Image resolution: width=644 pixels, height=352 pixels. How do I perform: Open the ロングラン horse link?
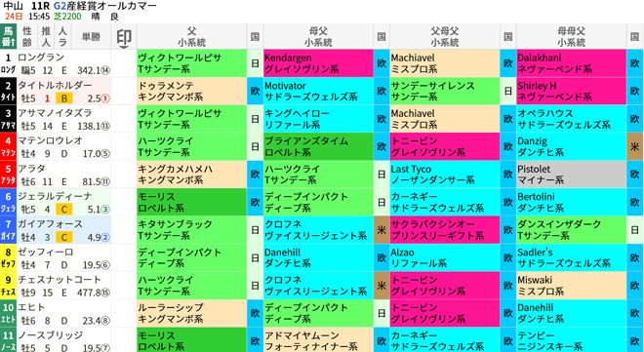pyautogui.click(x=41, y=58)
